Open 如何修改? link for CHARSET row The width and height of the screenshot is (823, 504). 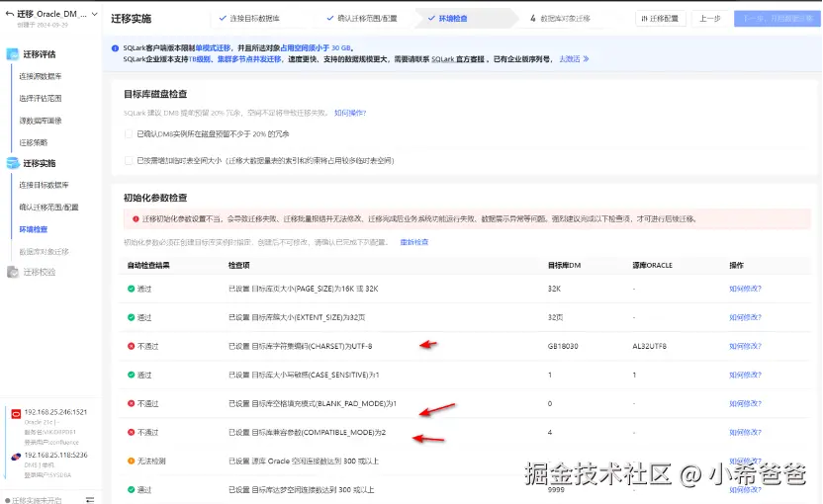pyautogui.click(x=745, y=346)
